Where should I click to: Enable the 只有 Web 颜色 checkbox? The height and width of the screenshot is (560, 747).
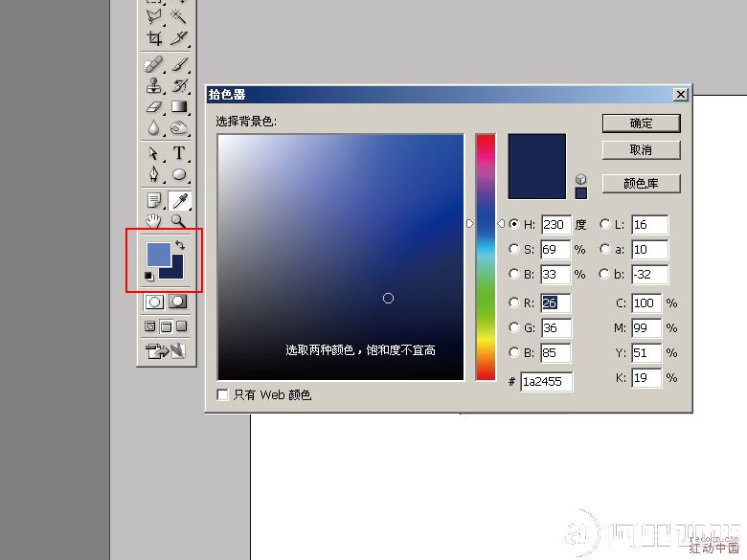[223, 394]
